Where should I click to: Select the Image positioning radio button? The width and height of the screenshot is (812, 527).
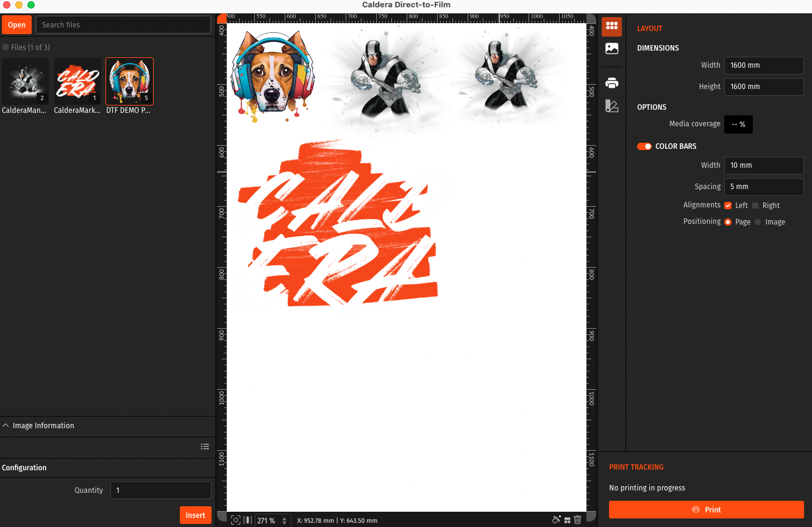[x=758, y=222]
